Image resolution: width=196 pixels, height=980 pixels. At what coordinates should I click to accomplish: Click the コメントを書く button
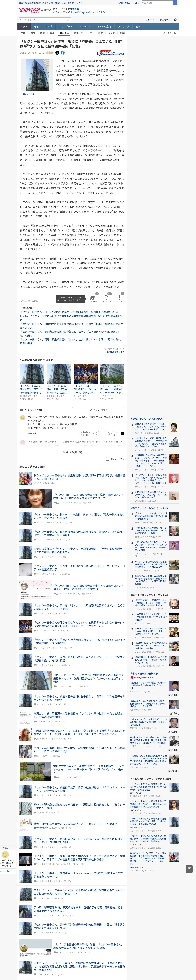(98, 410)
